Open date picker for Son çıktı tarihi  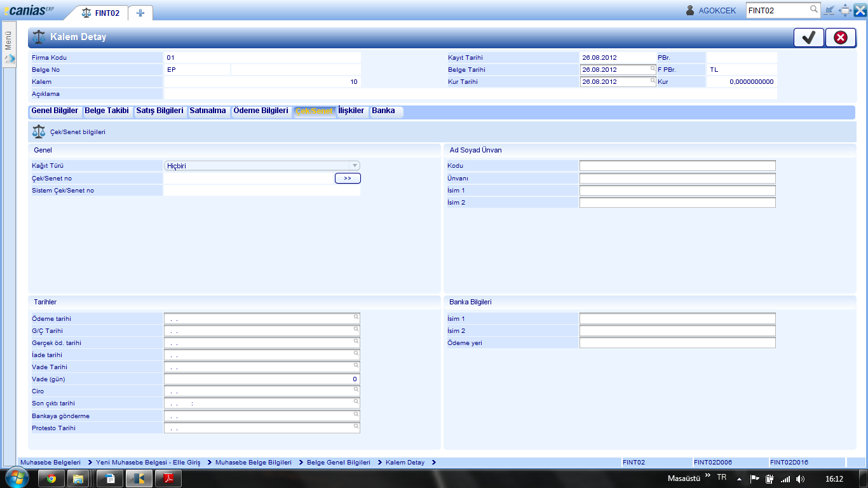coord(356,401)
